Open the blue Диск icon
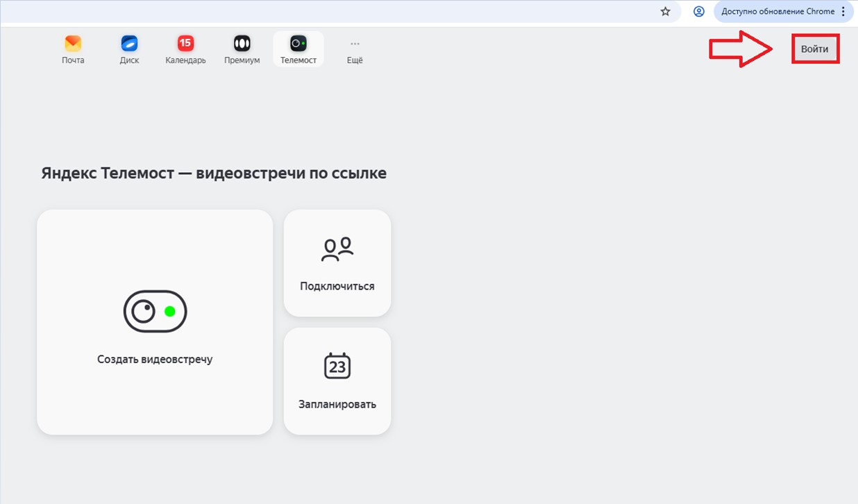This screenshot has width=858, height=504. coord(129,44)
